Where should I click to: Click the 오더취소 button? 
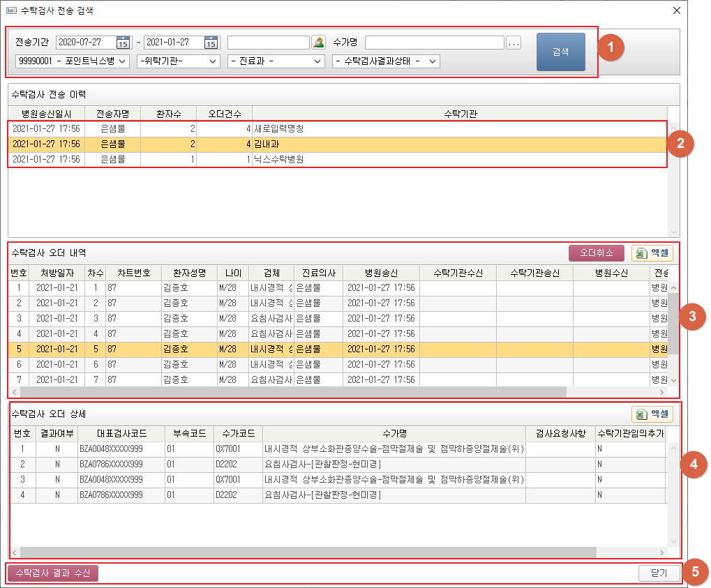[597, 253]
